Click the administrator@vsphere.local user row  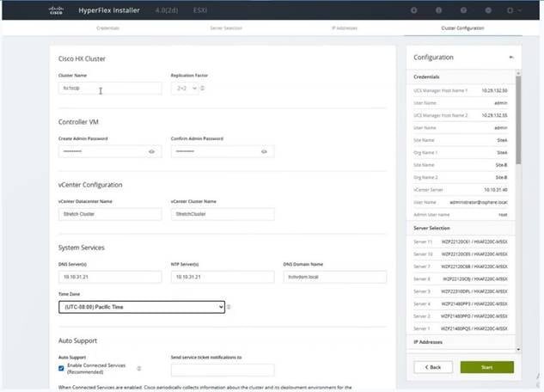point(461,202)
